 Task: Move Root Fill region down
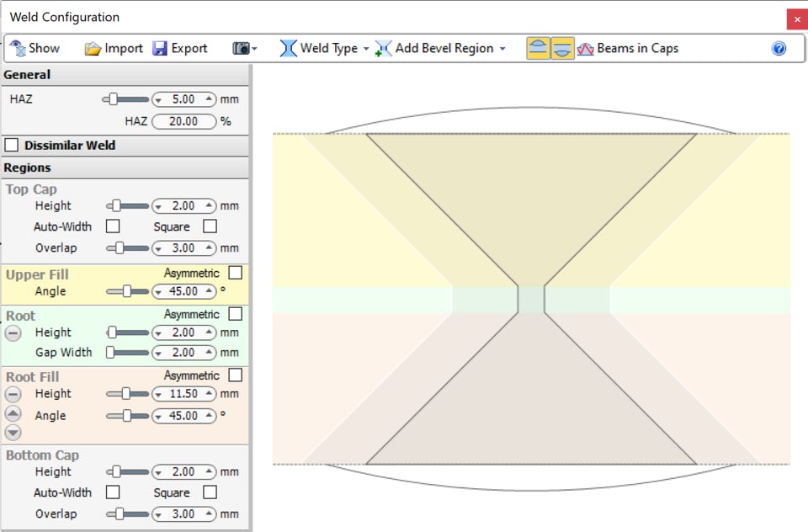point(13,433)
